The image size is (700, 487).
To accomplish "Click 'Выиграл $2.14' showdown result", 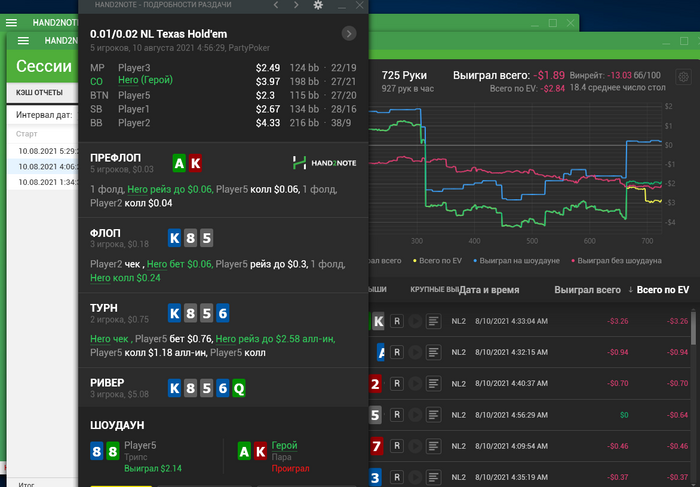I will [x=153, y=469].
